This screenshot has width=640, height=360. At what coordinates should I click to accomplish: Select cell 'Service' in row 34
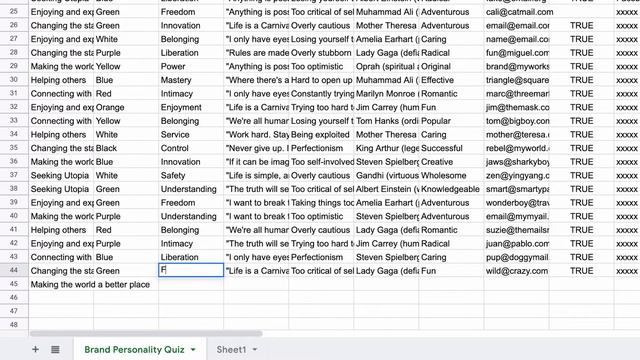coord(191,135)
